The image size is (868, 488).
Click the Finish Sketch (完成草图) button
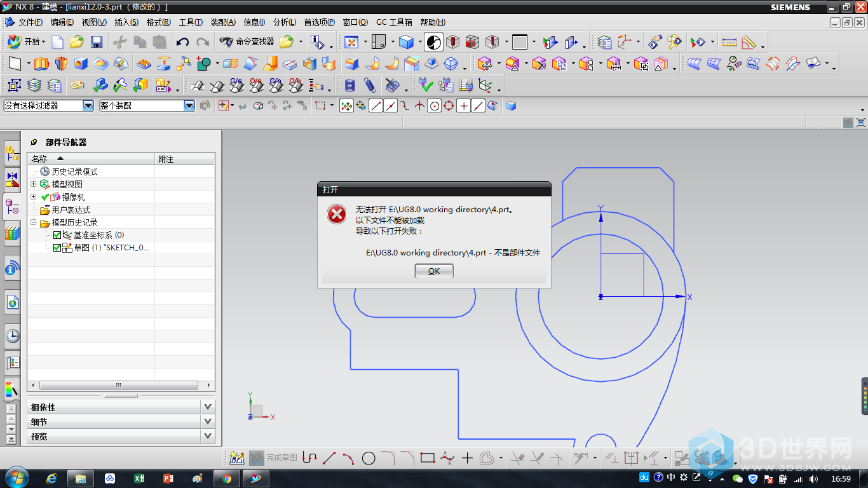pos(273,457)
